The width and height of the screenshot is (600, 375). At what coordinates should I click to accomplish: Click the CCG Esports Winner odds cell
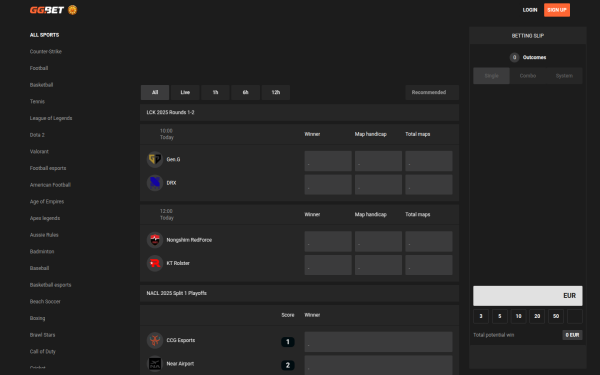point(378,342)
